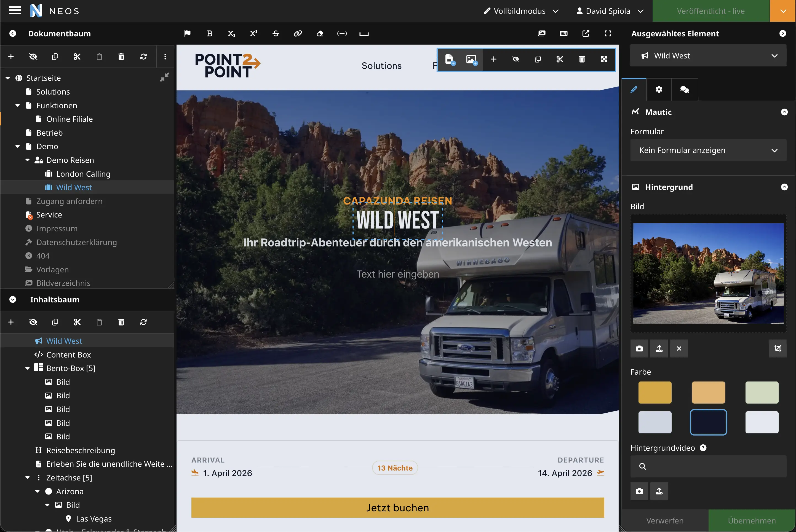Screen dimensions: 796x532
Task: Collapse the Bento-Box [5] node
Action: click(28, 368)
